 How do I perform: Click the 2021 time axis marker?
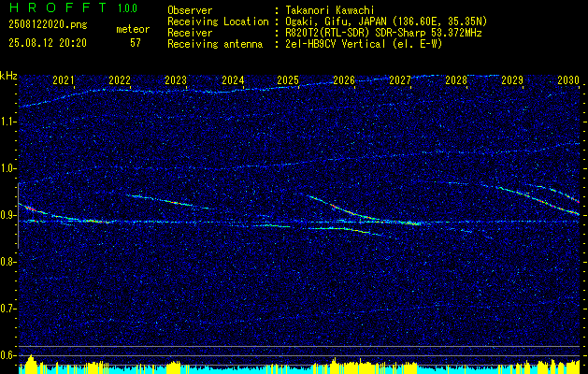[x=64, y=79]
